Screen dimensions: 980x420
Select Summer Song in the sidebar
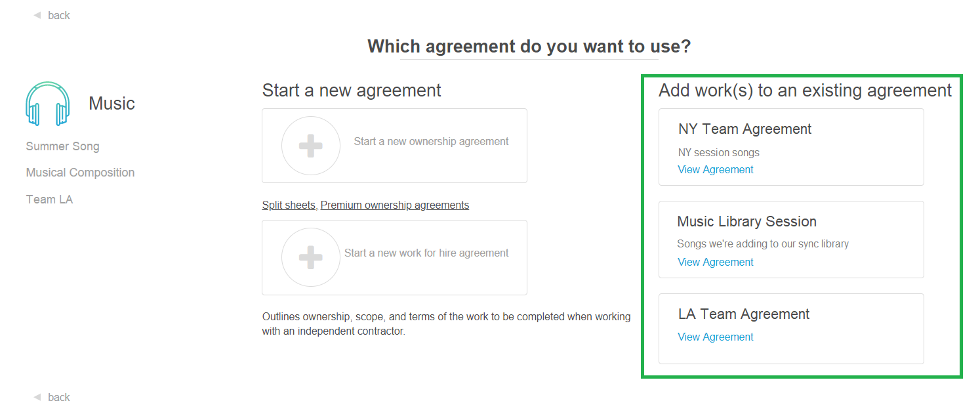(62, 146)
